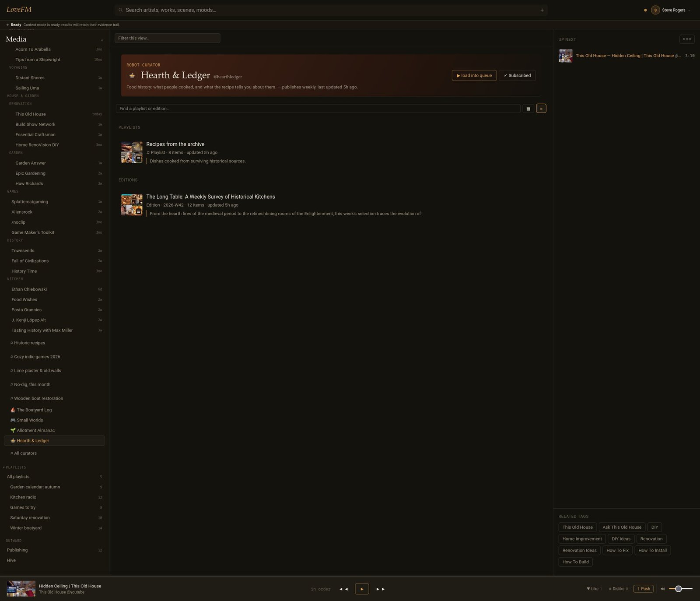Screen dimensions: 700x601
Task: Collapse the Playlists section
Action: coord(14,467)
